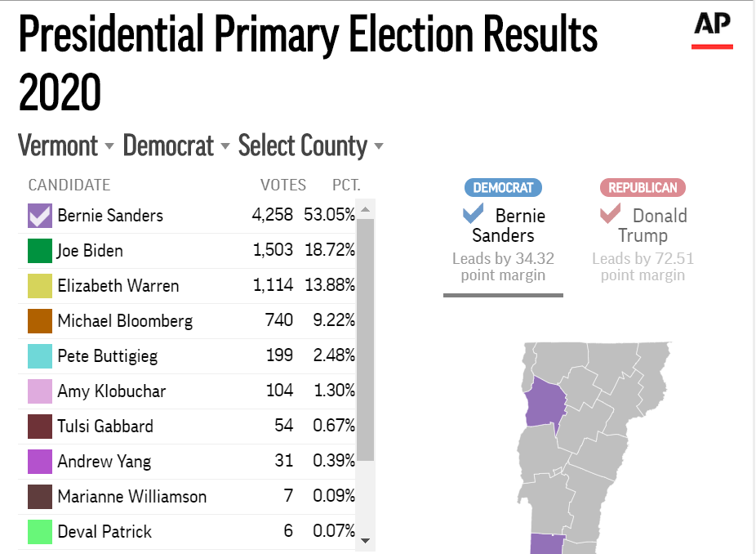The width and height of the screenshot is (756, 554).
Task: Click the purple county at the map bottom
Action: 547,544
